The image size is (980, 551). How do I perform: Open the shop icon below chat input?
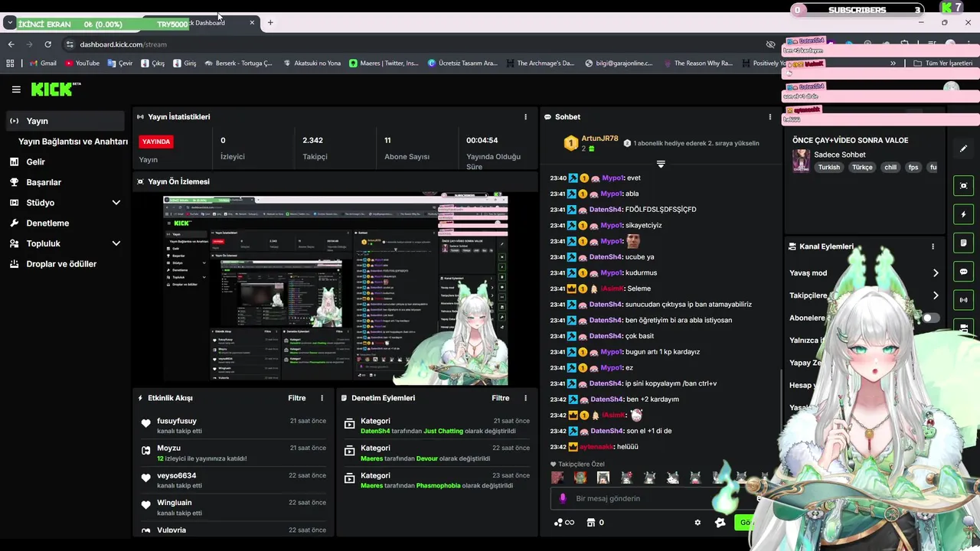590,523
